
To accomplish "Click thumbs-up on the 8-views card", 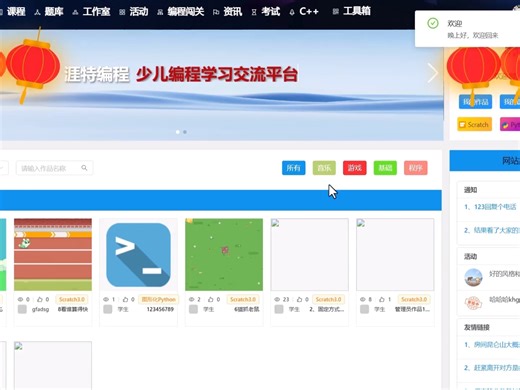I will click(x=382, y=299).
